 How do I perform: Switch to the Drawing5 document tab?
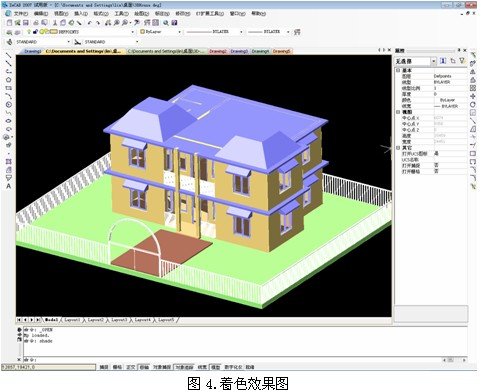[x=282, y=51]
